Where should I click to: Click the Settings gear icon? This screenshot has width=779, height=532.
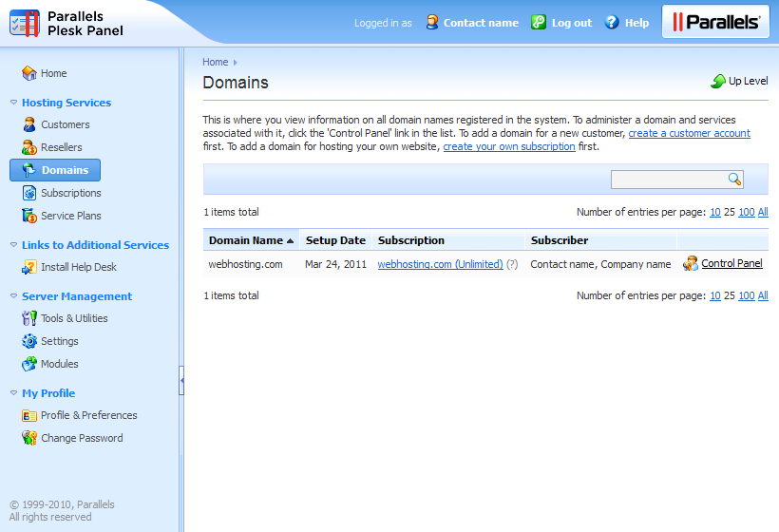coord(29,341)
